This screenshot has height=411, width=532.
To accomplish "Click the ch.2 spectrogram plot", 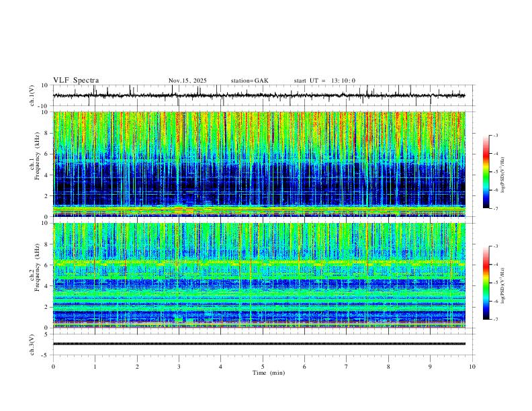I will point(259,275).
